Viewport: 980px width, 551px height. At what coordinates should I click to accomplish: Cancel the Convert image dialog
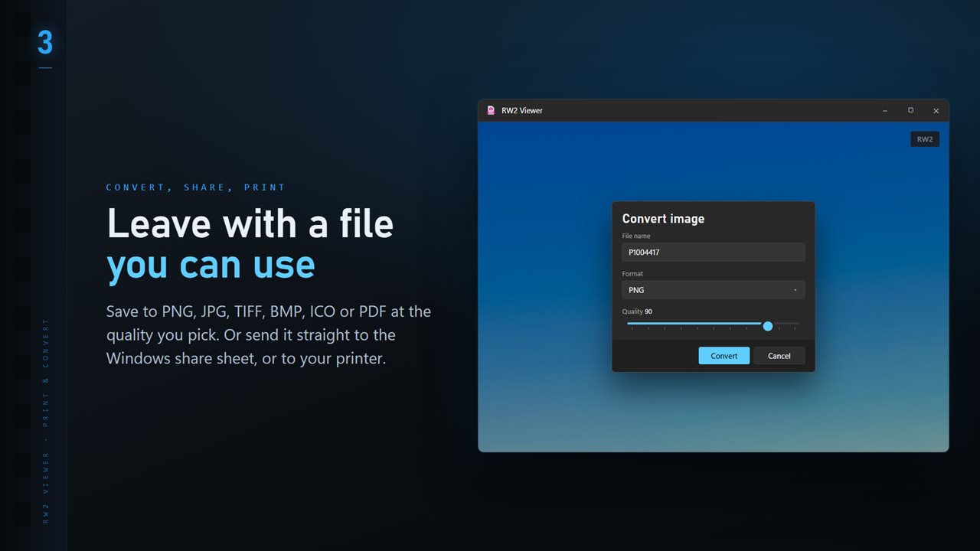tap(779, 356)
